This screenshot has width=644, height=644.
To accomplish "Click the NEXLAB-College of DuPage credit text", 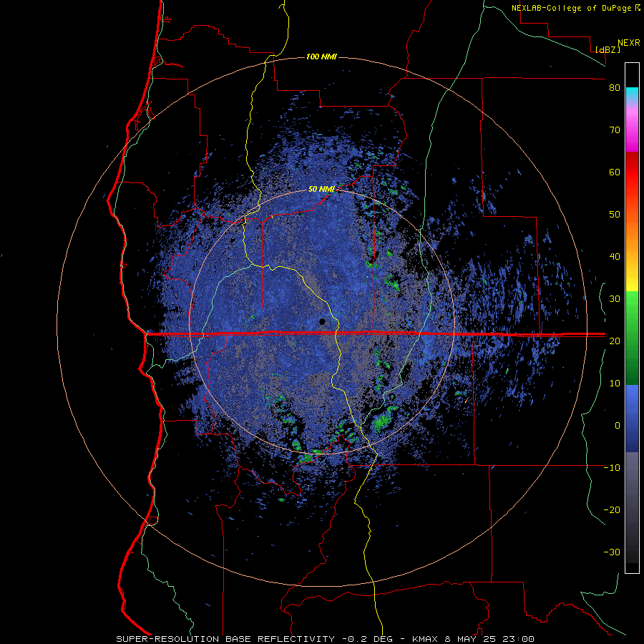I will click(571, 8).
